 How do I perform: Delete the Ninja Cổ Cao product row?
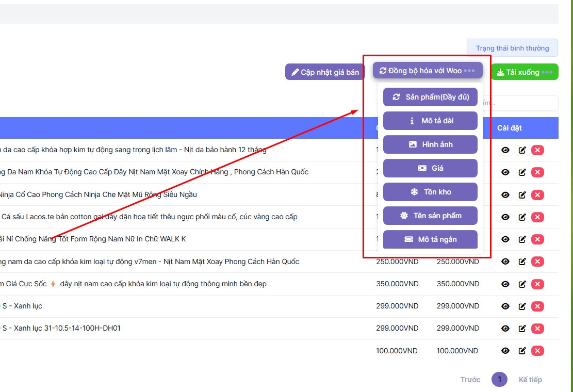[x=537, y=194]
